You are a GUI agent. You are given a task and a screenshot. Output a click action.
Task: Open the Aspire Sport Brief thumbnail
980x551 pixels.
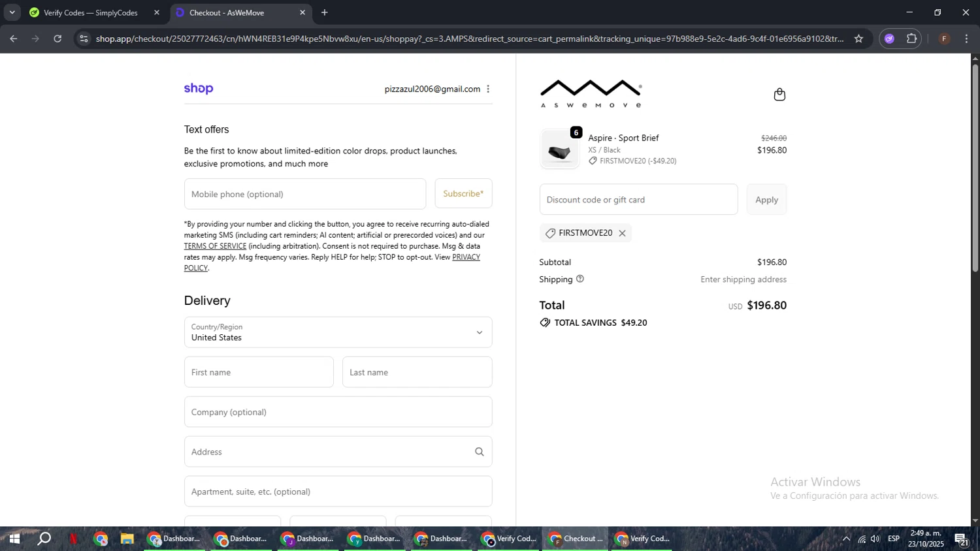click(x=559, y=150)
